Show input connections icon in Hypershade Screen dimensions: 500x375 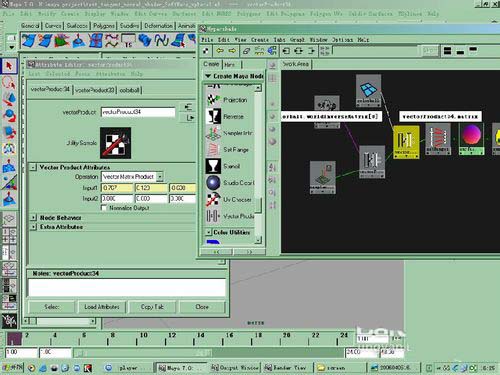286,51
